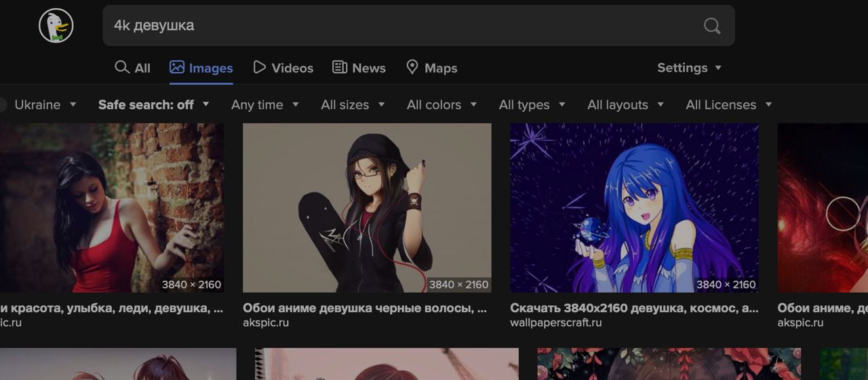Expand the All colors filter
Viewport: 868px width, 380px height.
[441, 105]
